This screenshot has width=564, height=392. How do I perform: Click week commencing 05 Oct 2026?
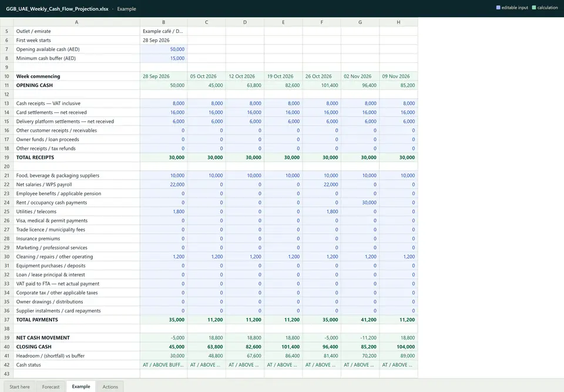point(206,76)
